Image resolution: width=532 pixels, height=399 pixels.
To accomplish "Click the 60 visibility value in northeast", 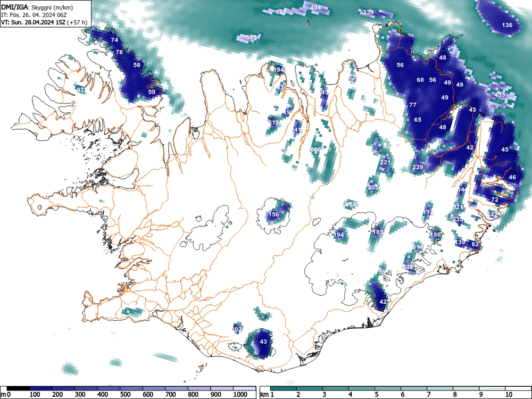I will pyautogui.click(x=420, y=80).
